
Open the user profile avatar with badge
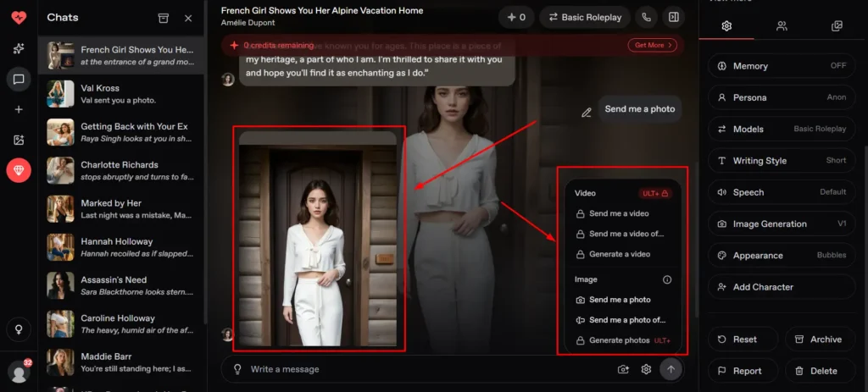pos(19,372)
